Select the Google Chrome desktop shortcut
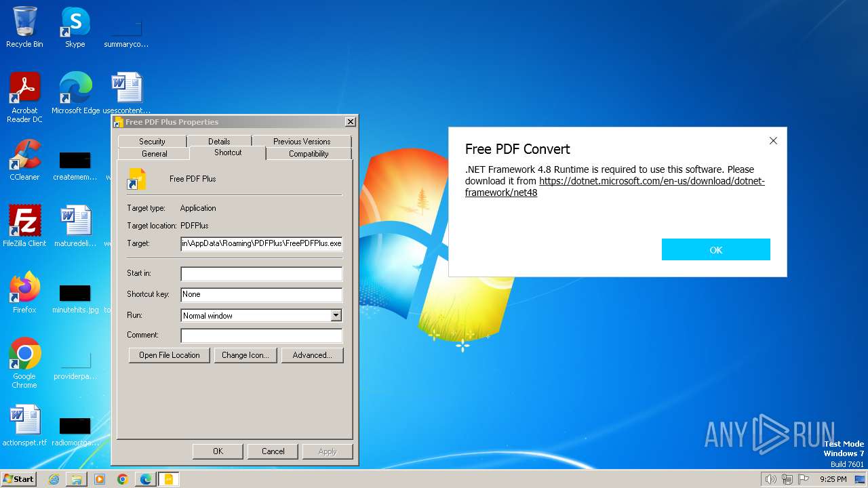 pyautogui.click(x=24, y=363)
